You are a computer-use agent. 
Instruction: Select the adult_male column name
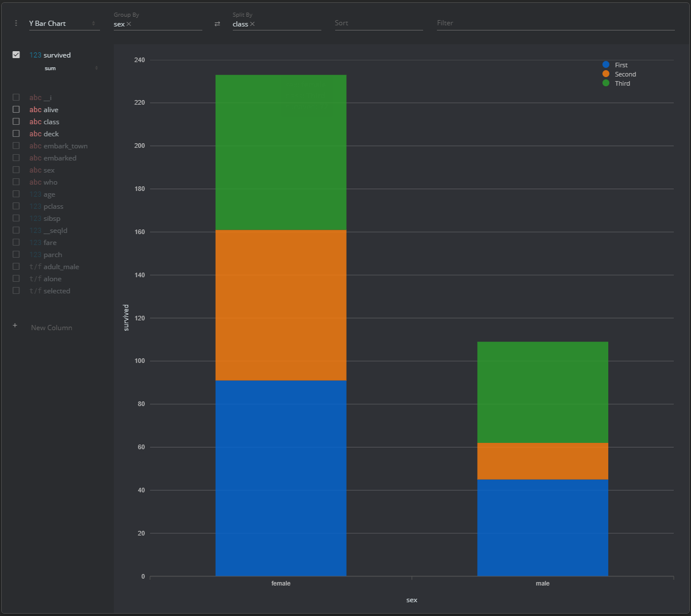[x=62, y=267]
